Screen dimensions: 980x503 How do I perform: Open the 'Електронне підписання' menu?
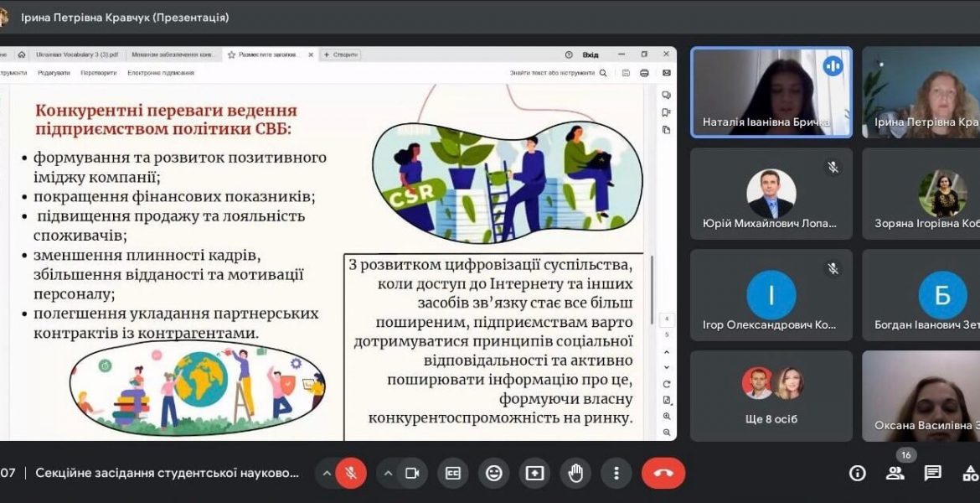pos(161,73)
